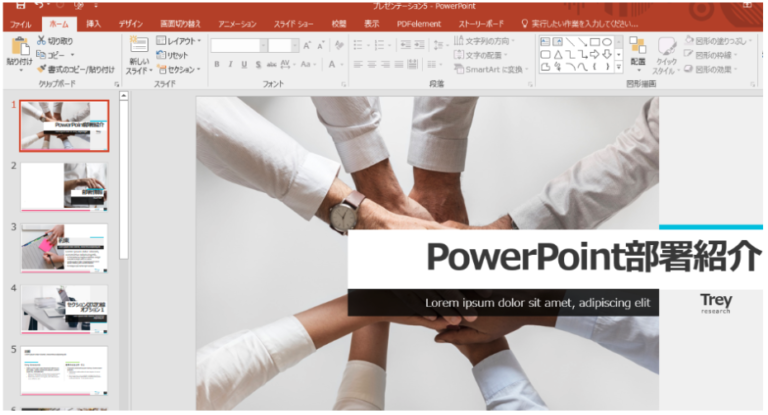Switch to Slide Show (スライドショー) tab
Image resolution: width=768 pixels, height=415 pixels.
pos(293,24)
